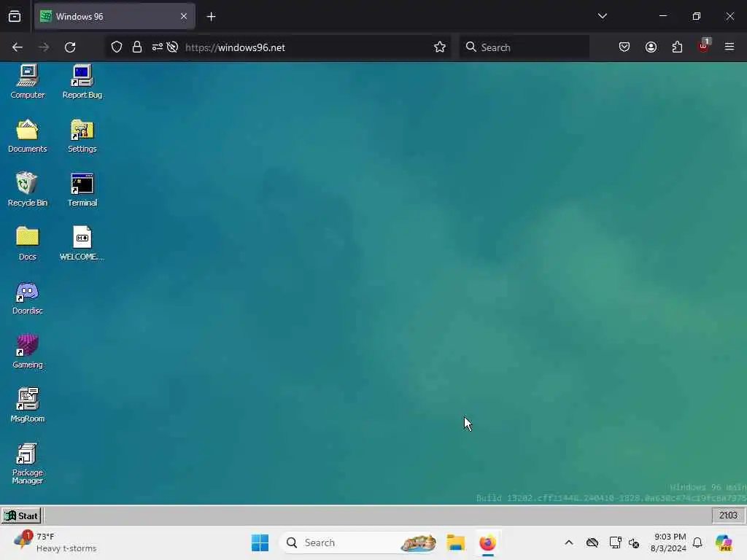Click the OneDrive cloud tray icon
Image resolution: width=747 pixels, height=560 pixels.
pyautogui.click(x=592, y=542)
